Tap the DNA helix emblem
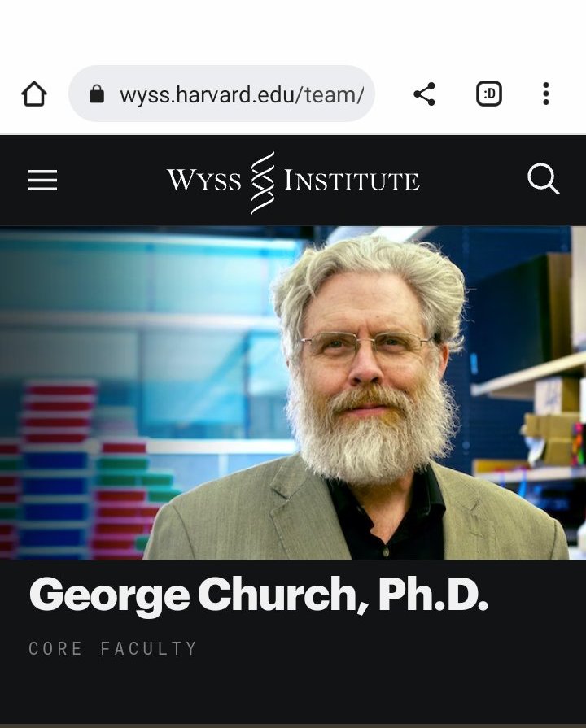Viewport: 586px width, 728px height. pos(263,182)
